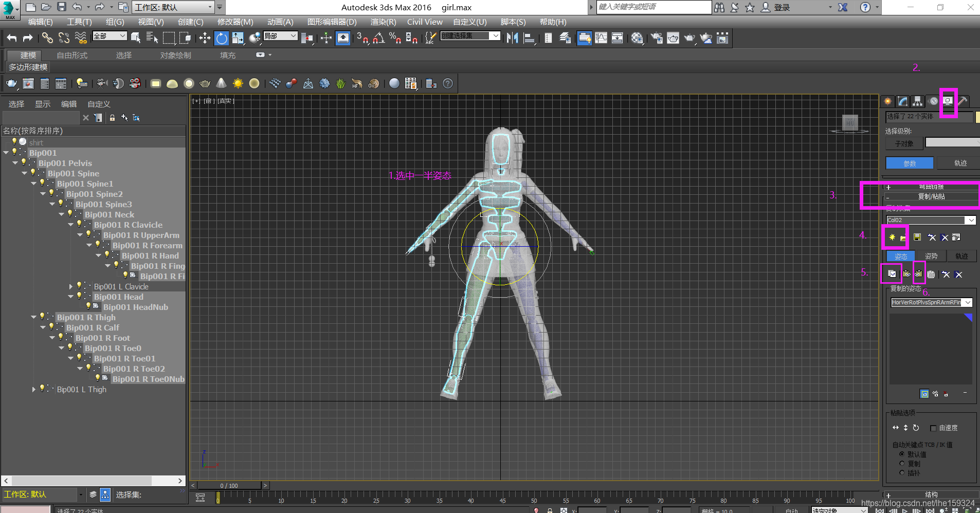Viewport: 980px width, 513px height.
Task: Open Render Setup teapot icon
Action: tap(657, 38)
